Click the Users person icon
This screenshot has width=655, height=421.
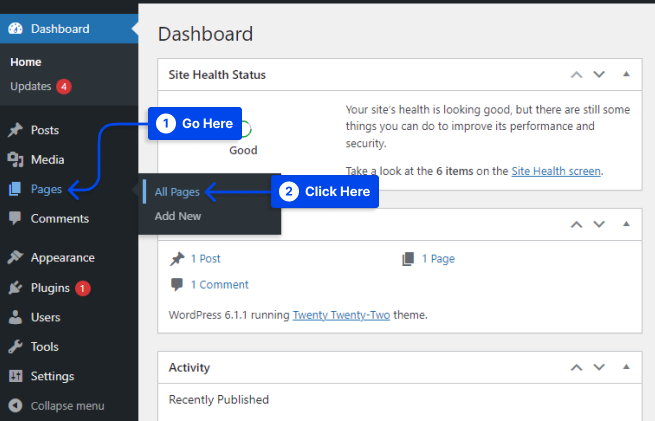15,317
